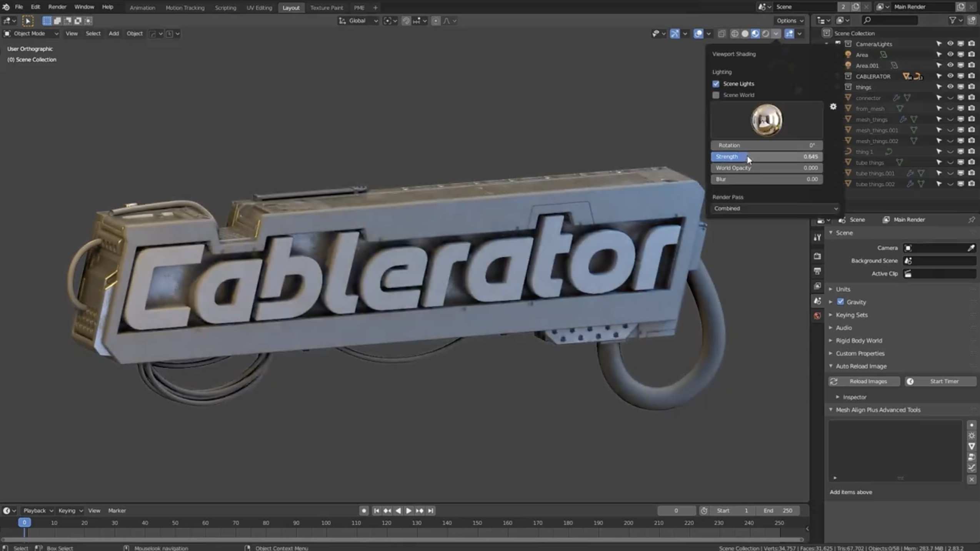This screenshot has width=980, height=551.
Task: Jump to the timeline's last frame
Action: click(x=430, y=511)
